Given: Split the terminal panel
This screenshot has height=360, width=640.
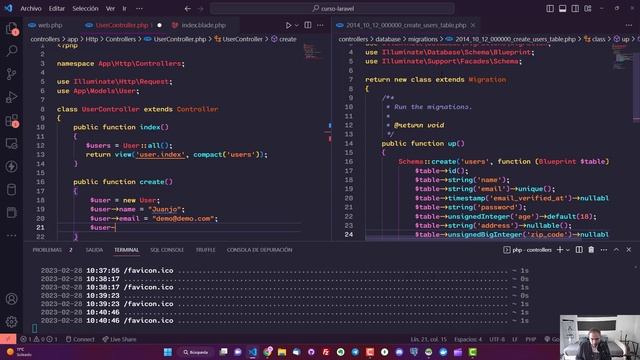Looking at the screenshot, I should pyautogui.click(x=579, y=250).
